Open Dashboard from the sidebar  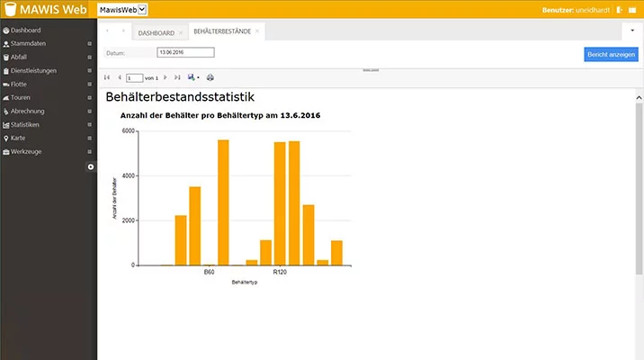pos(26,31)
